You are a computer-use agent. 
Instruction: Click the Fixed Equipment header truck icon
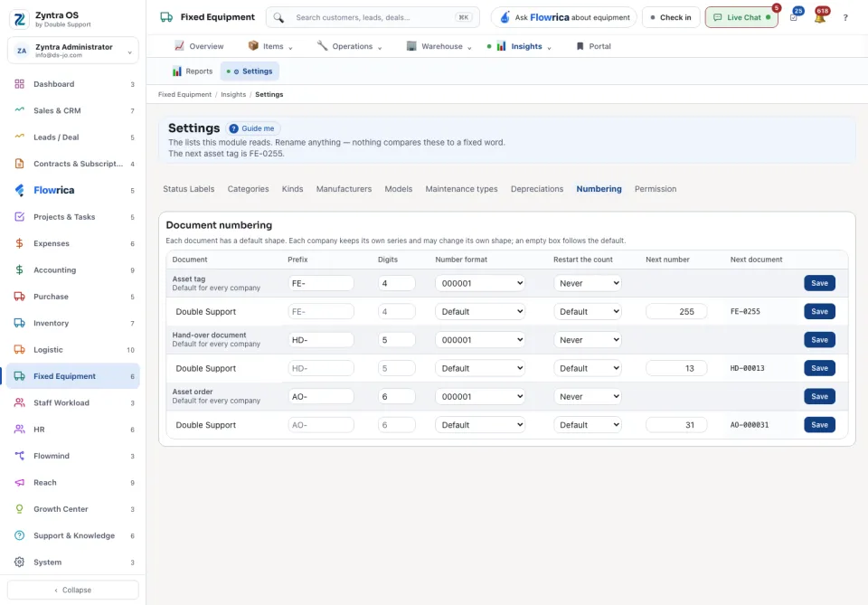pos(166,17)
